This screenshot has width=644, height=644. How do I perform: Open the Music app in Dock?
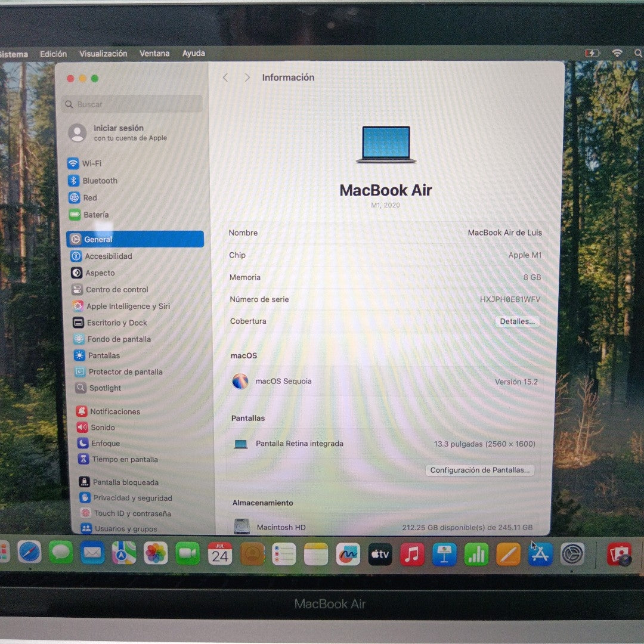pyautogui.click(x=411, y=554)
